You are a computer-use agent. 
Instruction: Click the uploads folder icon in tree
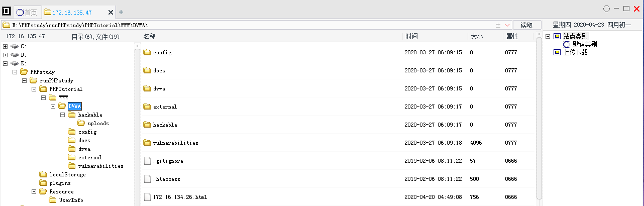pyautogui.click(x=81, y=123)
